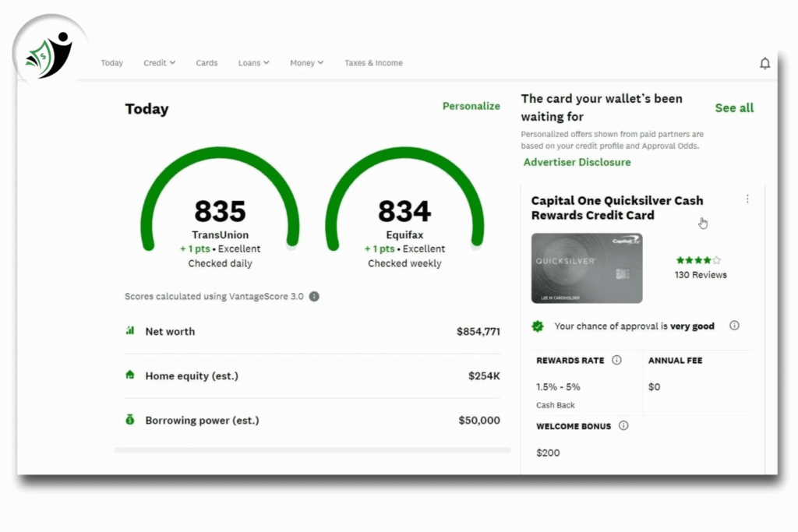Click the $200 welcome bonus value

(x=548, y=453)
